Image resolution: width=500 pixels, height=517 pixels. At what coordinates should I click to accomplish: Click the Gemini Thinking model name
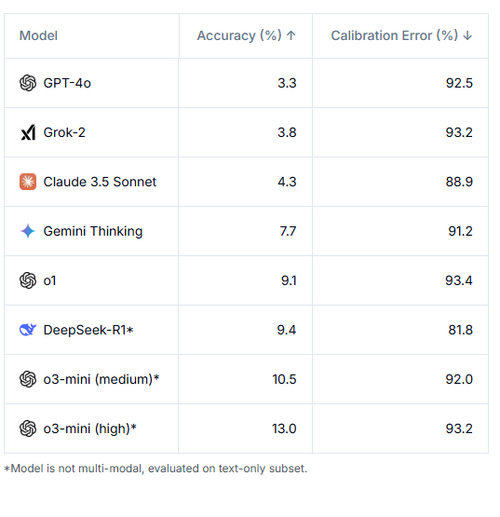93,231
